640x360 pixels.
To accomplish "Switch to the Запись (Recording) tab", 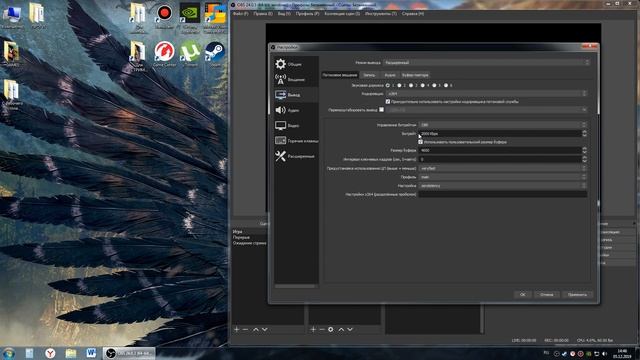I will (x=369, y=75).
